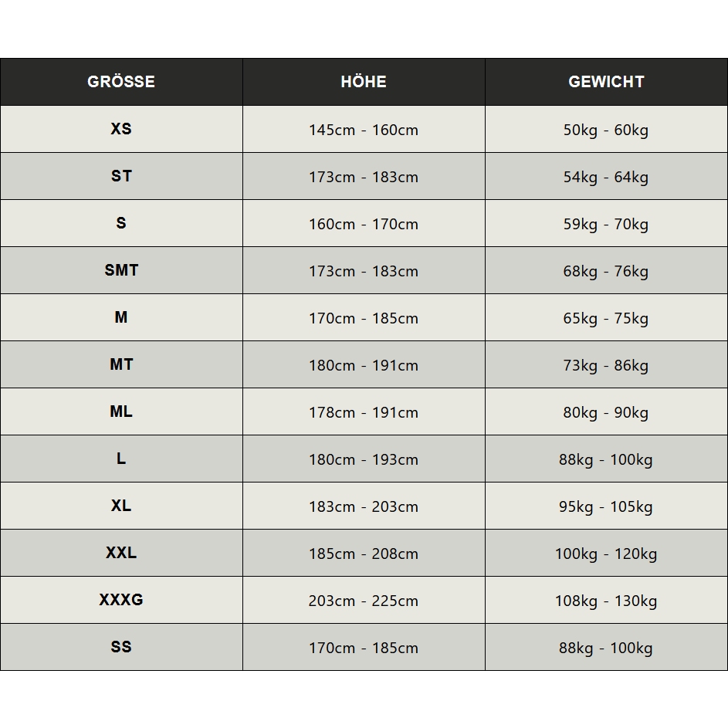
Task: Click the HÖHE column header
Action: (364, 82)
